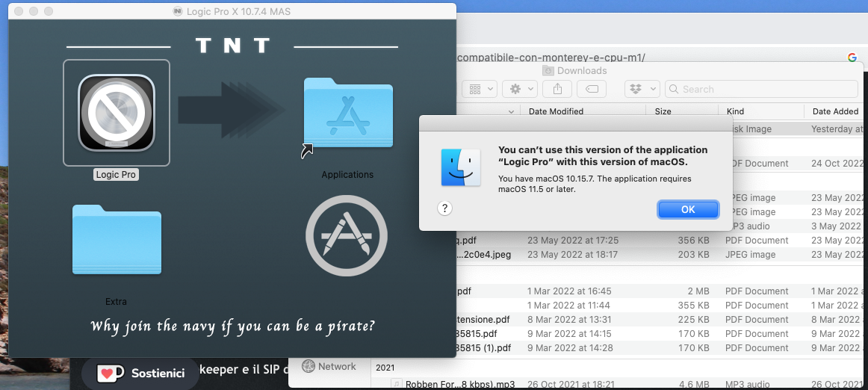Screen dimensions: 868x390
Task: Click the mp3 file's music note icon
Action: [x=397, y=384]
